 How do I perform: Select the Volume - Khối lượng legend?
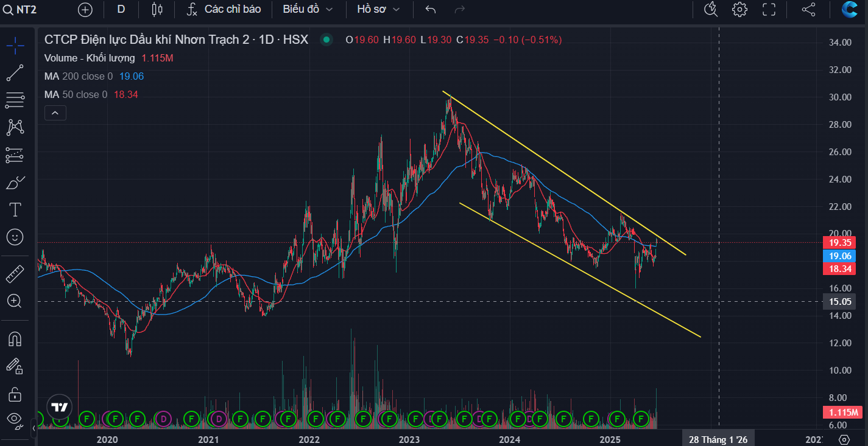90,58
